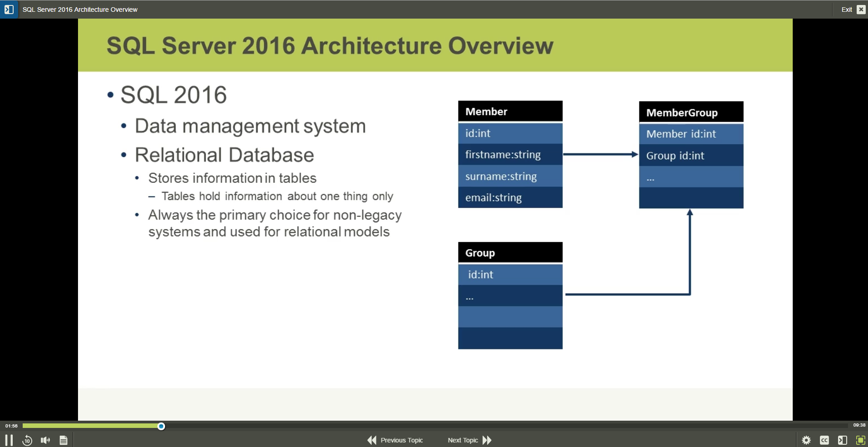The width and height of the screenshot is (868, 447).
Task: Go to the Next Topic
Action: pos(469,440)
